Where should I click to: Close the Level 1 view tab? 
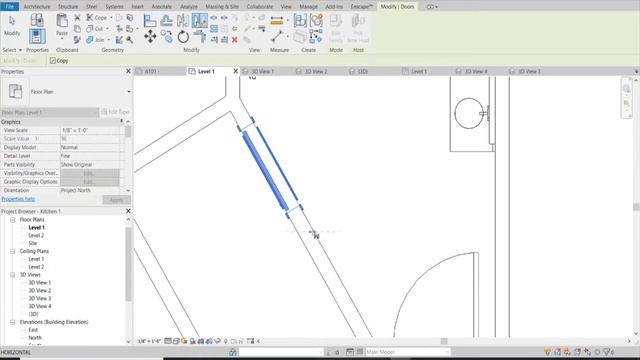pos(236,71)
